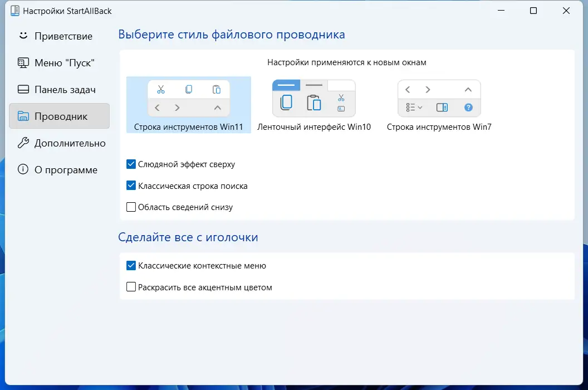
Task: Uncheck Классические контекстные меню
Action: tap(131, 266)
